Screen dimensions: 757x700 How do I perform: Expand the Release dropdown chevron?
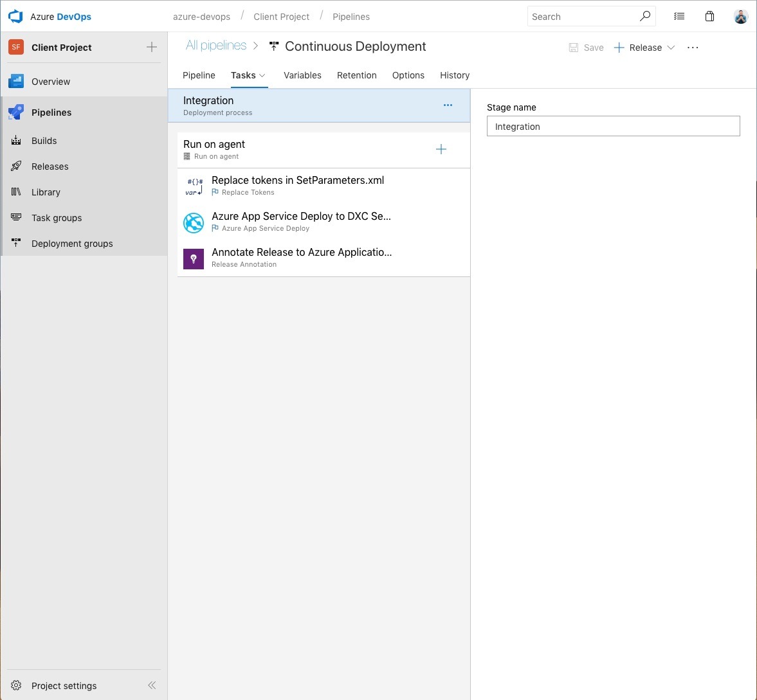point(671,48)
